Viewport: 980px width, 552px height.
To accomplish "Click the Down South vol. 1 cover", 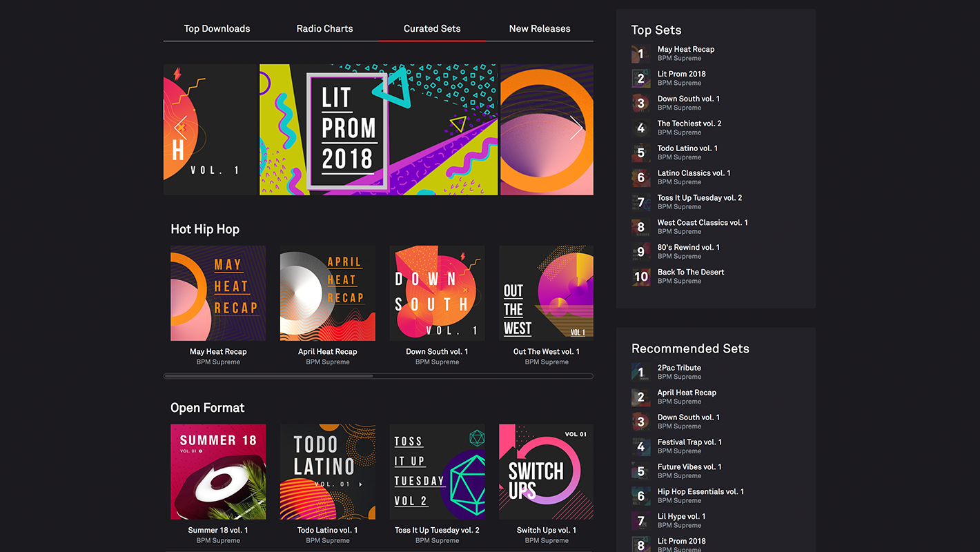I will tap(437, 293).
